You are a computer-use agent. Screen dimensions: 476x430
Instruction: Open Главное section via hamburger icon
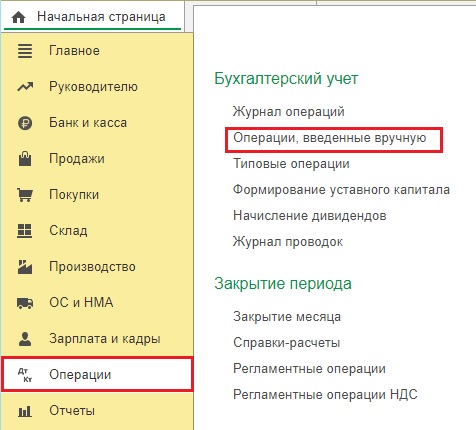pos(25,51)
